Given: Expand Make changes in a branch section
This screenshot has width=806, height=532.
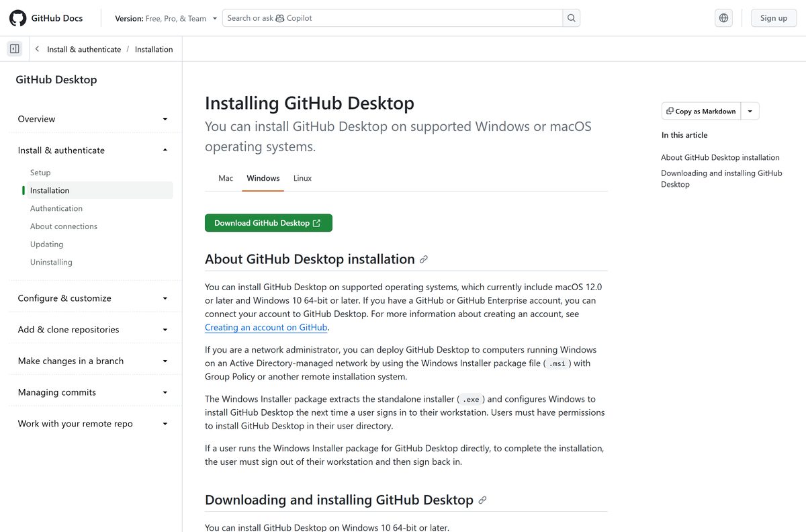Looking at the screenshot, I should [x=93, y=361].
